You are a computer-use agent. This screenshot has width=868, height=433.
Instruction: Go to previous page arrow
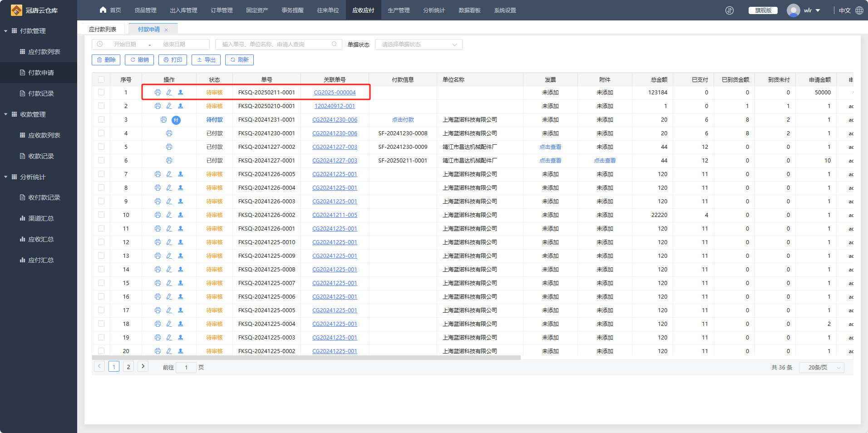pos(99,366)
